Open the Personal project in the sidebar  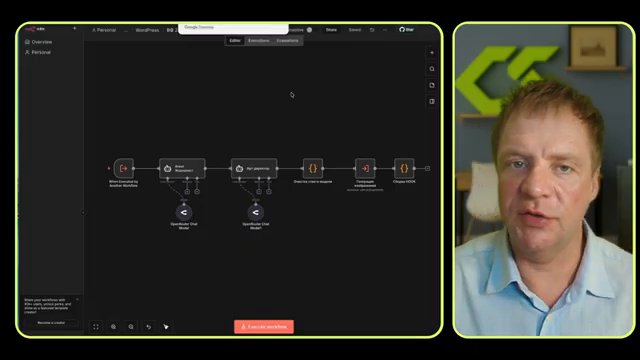click(38, 52)
